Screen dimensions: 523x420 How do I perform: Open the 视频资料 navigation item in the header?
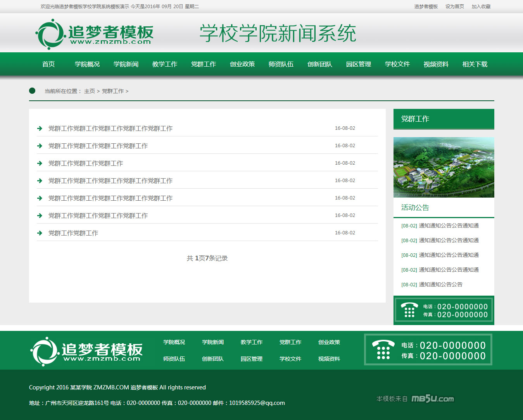click(x=436, y=64)
